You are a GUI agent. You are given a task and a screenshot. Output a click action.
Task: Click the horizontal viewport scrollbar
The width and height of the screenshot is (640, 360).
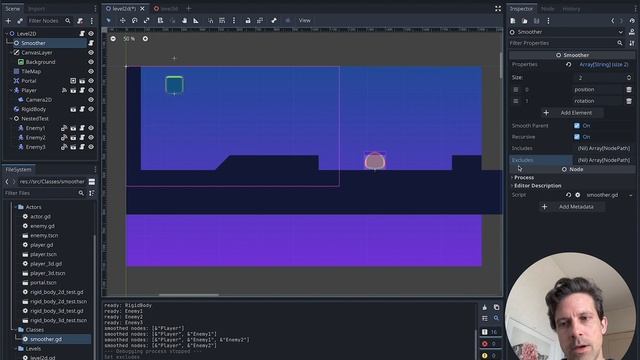tap(189, 294)
